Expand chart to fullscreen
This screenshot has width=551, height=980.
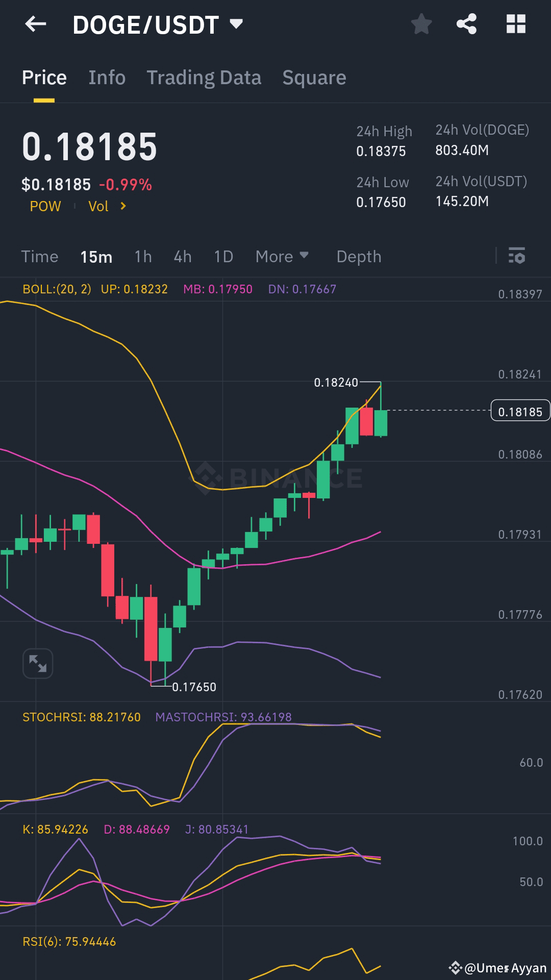coord(38,664)
